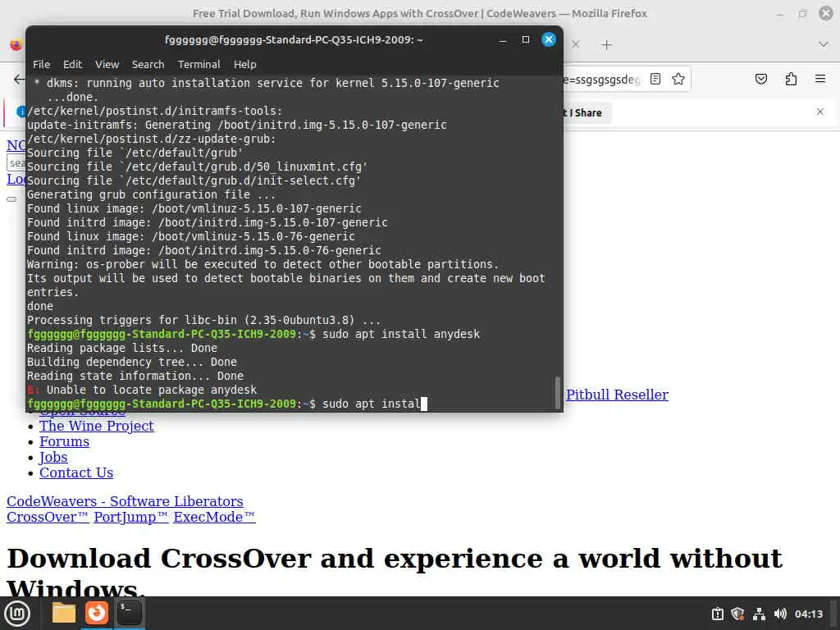Dismiss the Firefox notification bar
This screenshot has height=630, width=840.
click(x=820, y=112)
